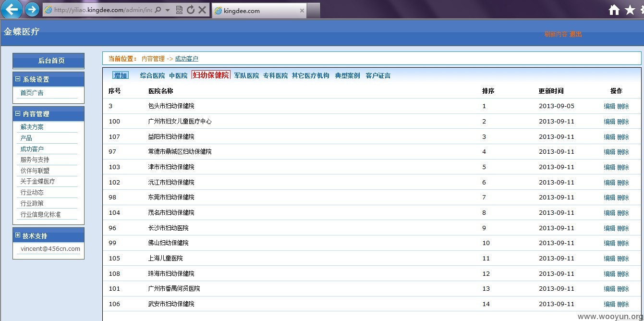This screenshot has height=321, width=644.
Task: Open address bar dropdown arrow
Action: pos(167,10)
